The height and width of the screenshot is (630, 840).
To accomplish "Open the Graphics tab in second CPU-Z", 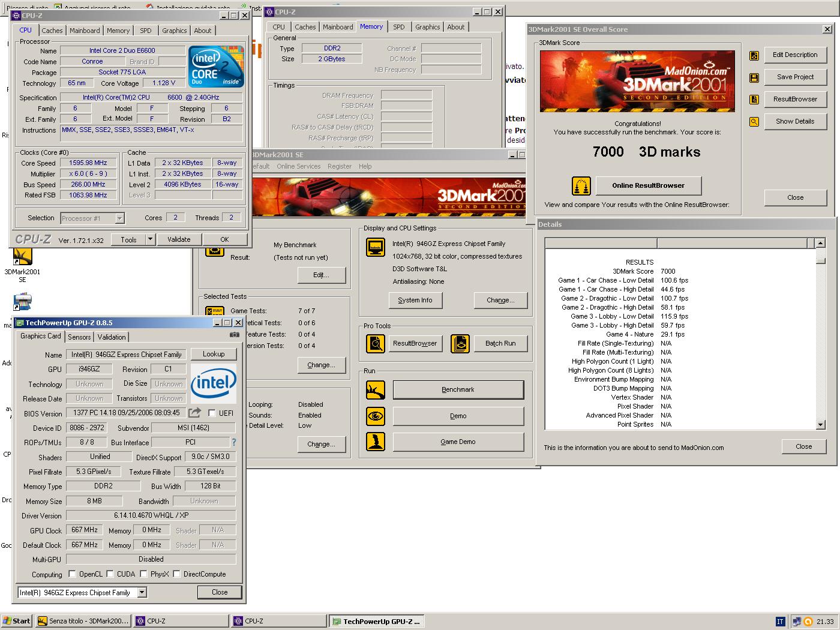I will [x=427, y=27].
